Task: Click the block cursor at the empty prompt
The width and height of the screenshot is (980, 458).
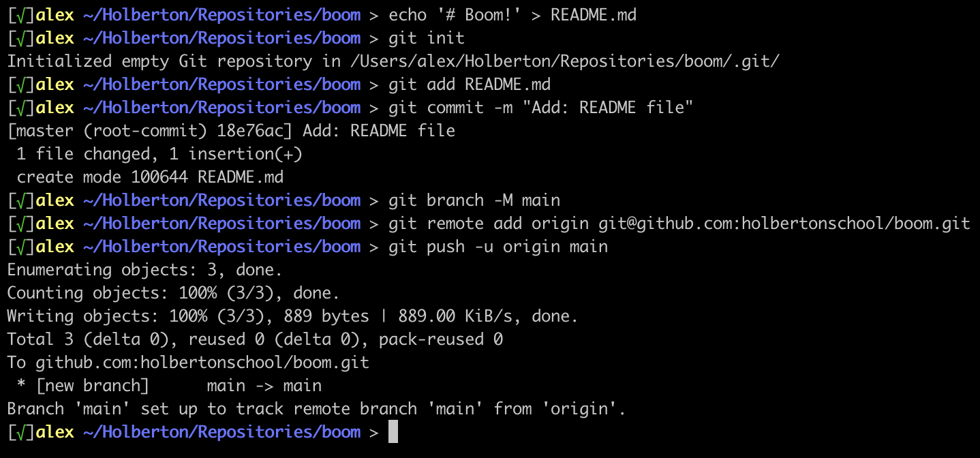Action: [x=393, y=432]
